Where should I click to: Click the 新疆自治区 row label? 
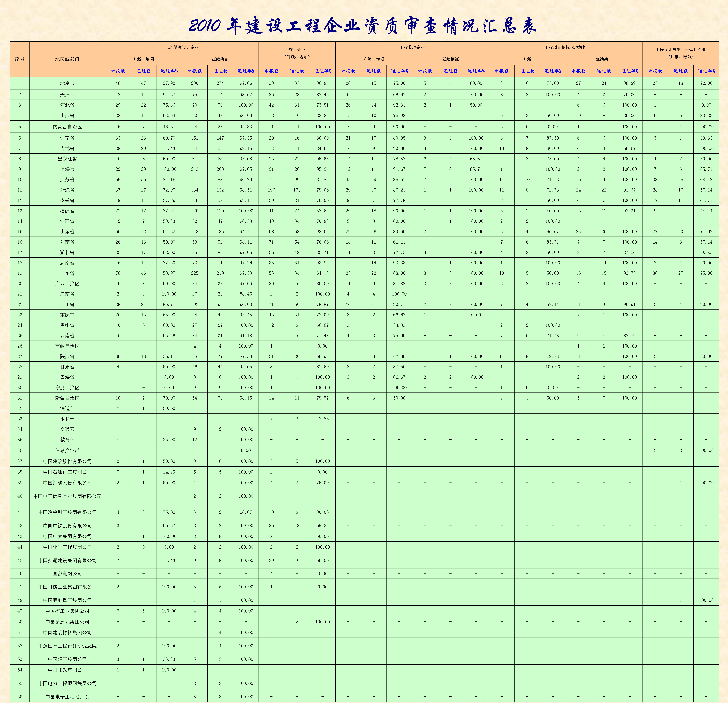click(67, 398)
